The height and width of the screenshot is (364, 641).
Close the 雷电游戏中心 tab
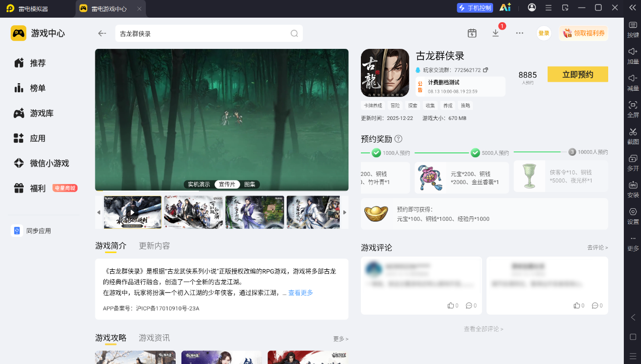coord(139,9)
